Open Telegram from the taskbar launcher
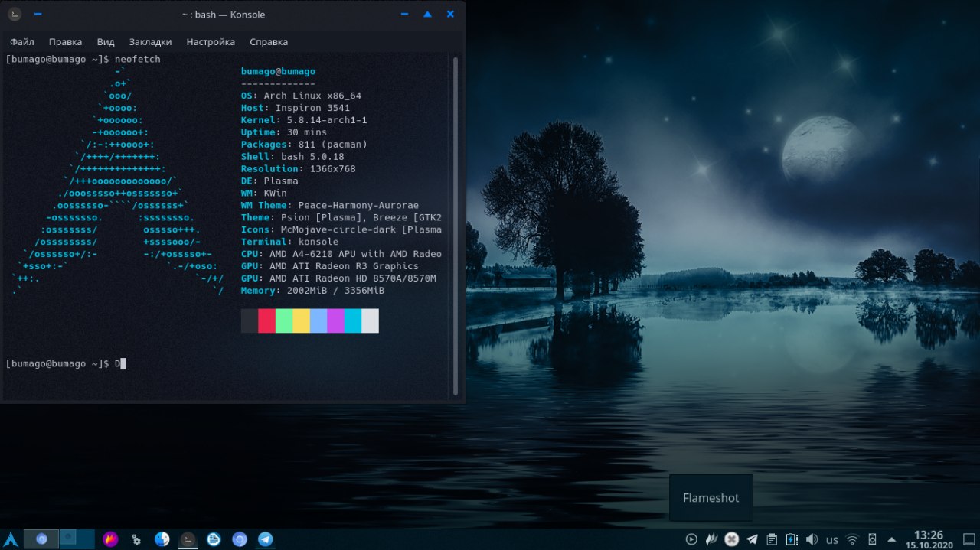This screenshot has height=550, width=980. click(x=266, y=539)
